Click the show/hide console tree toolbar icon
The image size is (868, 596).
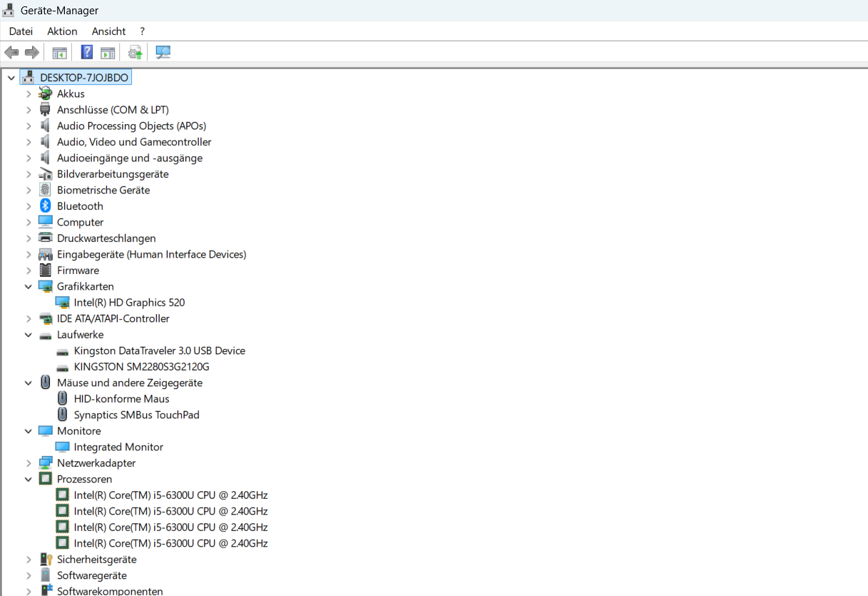(59, 52)
